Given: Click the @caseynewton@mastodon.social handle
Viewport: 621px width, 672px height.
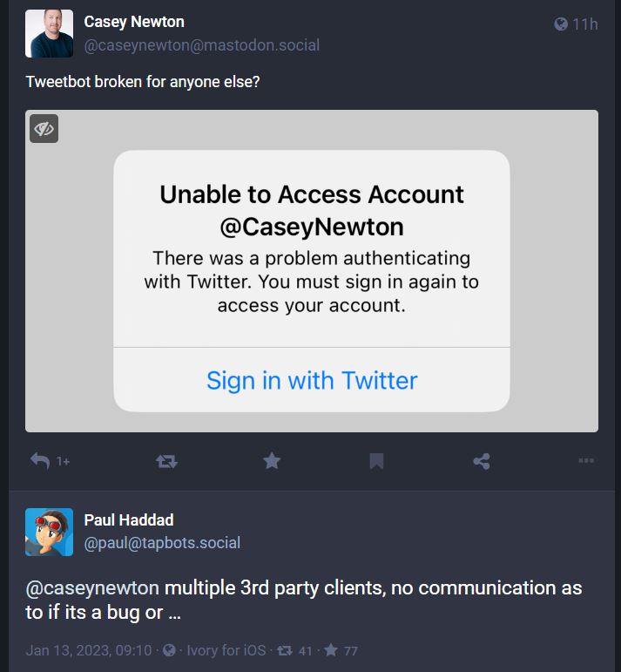Looking at the screenshot, I should coord(201,45).
